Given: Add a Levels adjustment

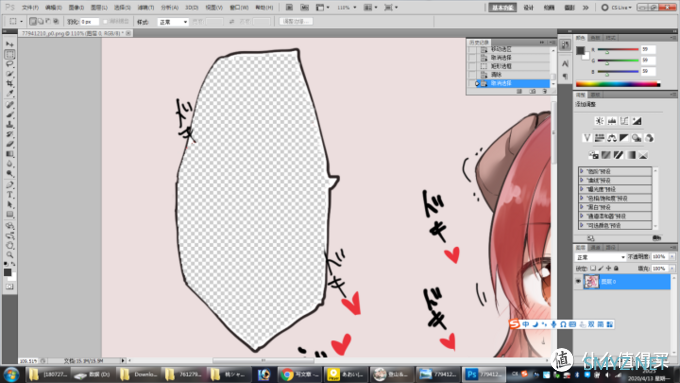Looking at the screenshot, I should [612, 121].
